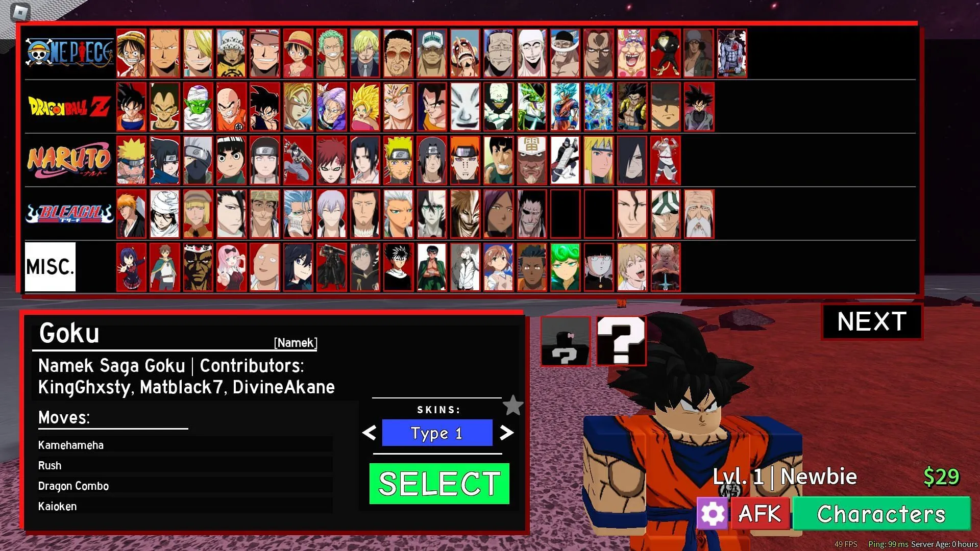
Task: Click the NEXT button to proceed
Action: click(x=872, y=321)
